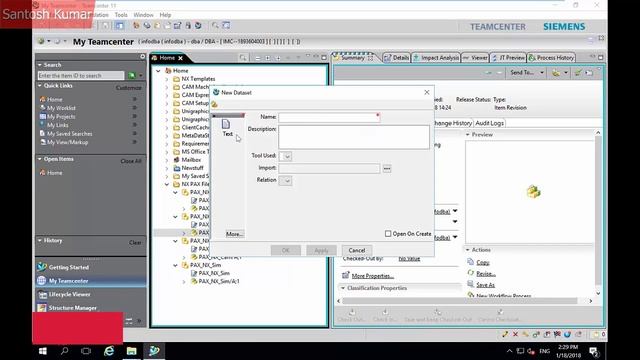Image resolution: width=640 pixels, height=360 pixels.
Task: Select the NX Templates folder
Action: point(198,79)
